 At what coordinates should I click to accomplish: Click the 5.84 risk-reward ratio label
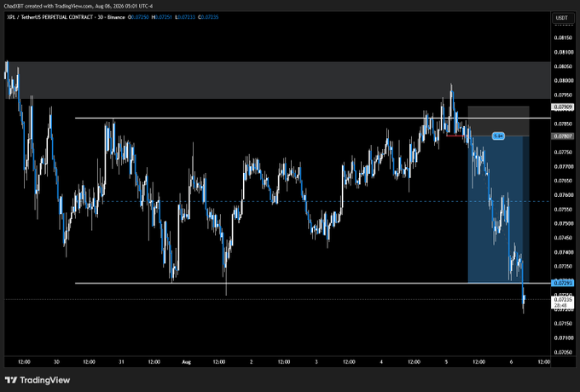[x=498, y=136]
